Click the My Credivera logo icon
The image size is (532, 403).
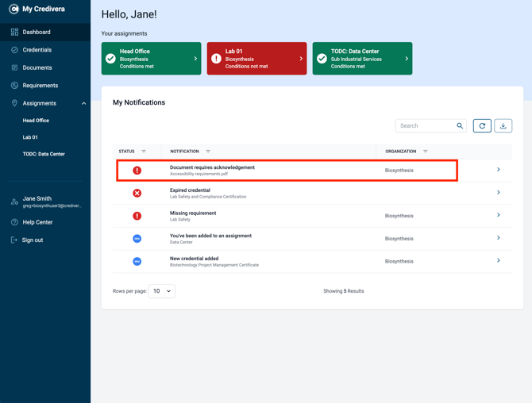coord(13,10)
